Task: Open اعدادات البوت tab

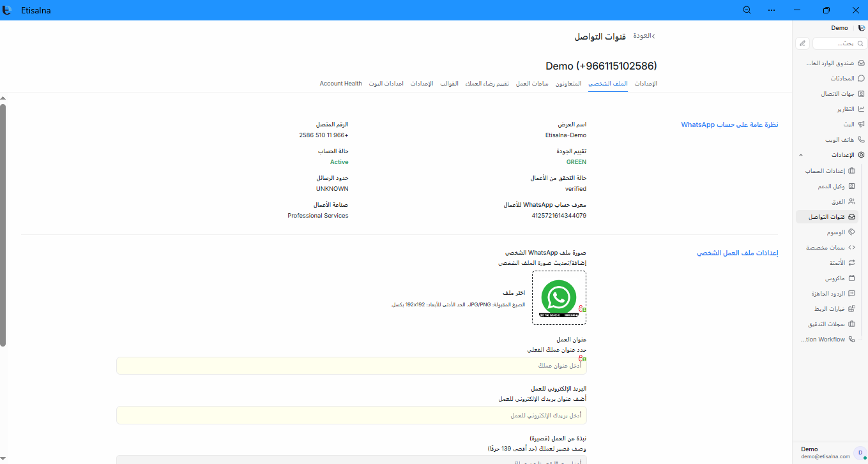Action: click(x=386, y=84)
